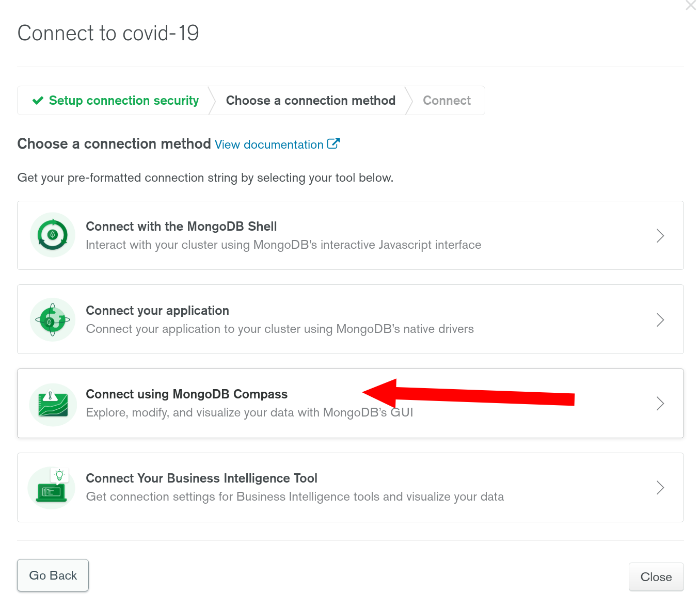This screenshot has width=700, height=609.
Task: Select the Choose a connection method step
Action: point(310,101)
